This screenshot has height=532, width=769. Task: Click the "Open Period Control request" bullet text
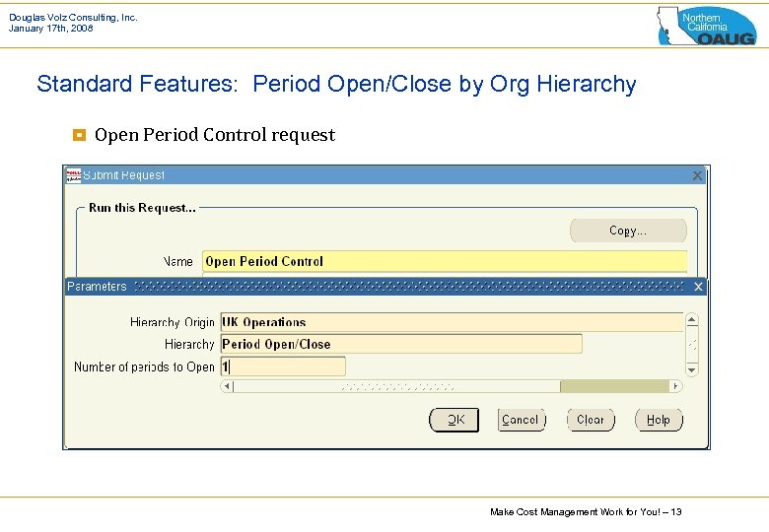coord(215,135)
